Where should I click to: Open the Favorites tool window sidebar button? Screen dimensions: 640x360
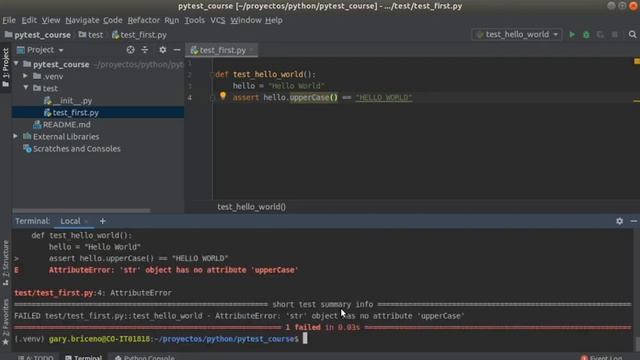click(x=5, y=322)
